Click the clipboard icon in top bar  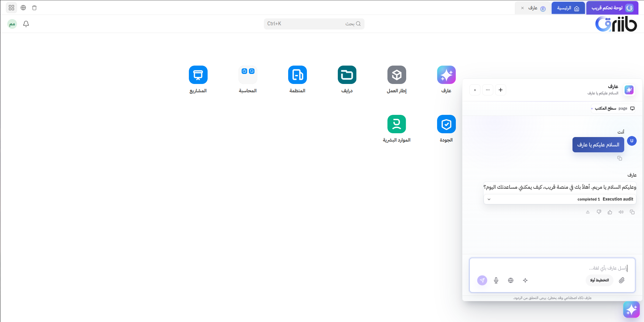pyautogui.click(x=34, y=8)
